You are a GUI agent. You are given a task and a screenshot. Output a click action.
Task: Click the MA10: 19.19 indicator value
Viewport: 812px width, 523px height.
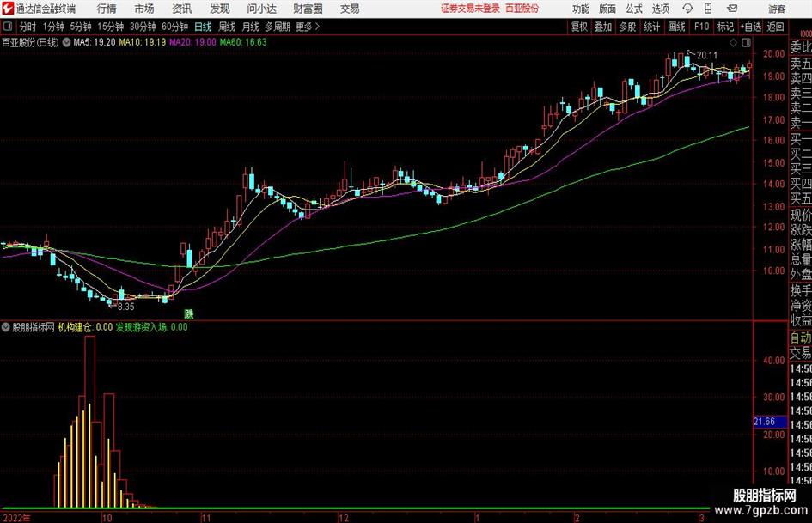coord(143,42)
